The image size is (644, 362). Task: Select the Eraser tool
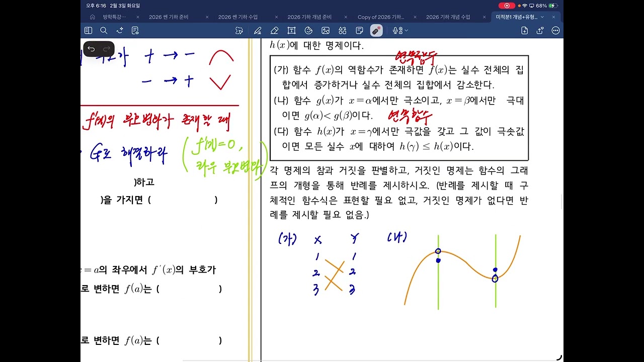pos(274,31)
